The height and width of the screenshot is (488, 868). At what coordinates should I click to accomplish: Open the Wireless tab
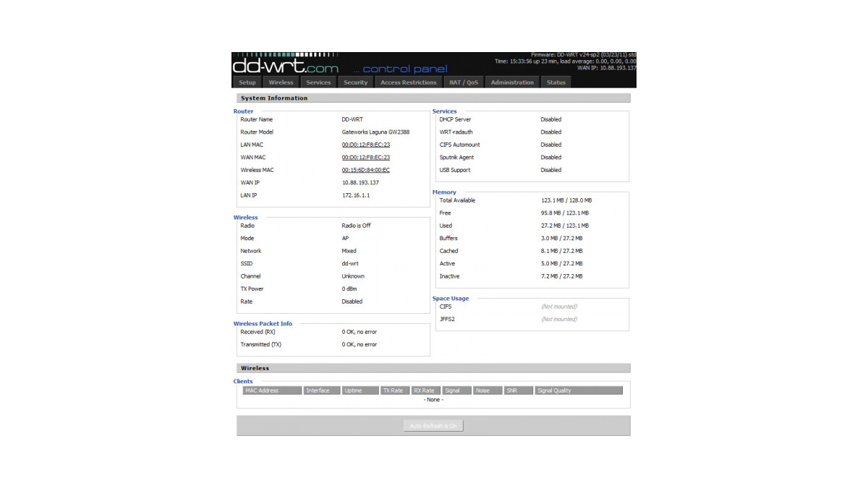[x=281, y=82]
